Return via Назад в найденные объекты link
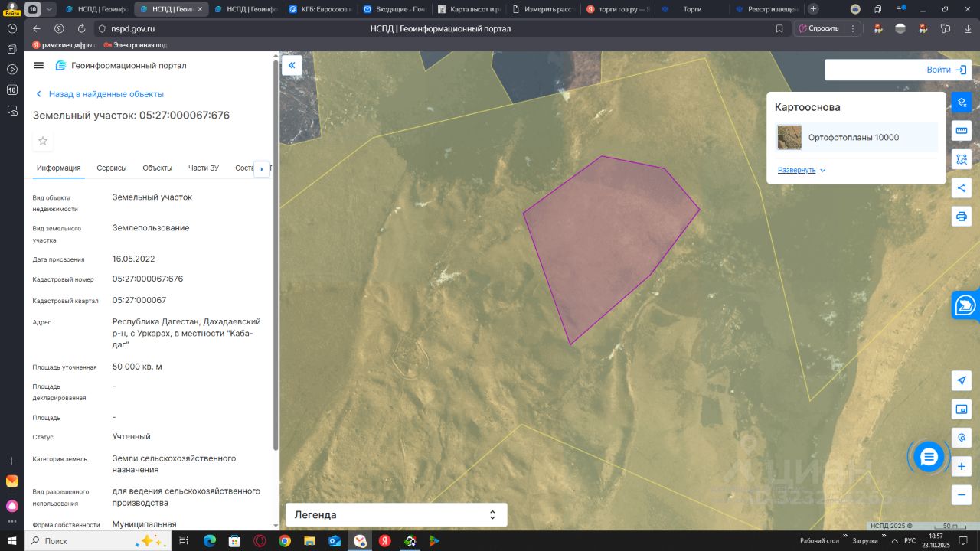The width and height of the screenshot is (980, 551). coord(100,94)
